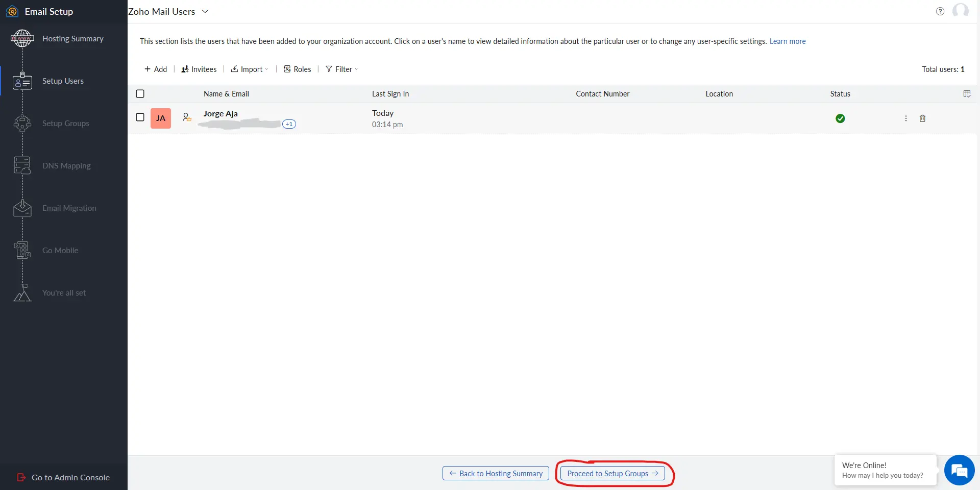Viewport: 980px width, 490px height.
Task: Go to Hosting Summary step
Action: 73,39
